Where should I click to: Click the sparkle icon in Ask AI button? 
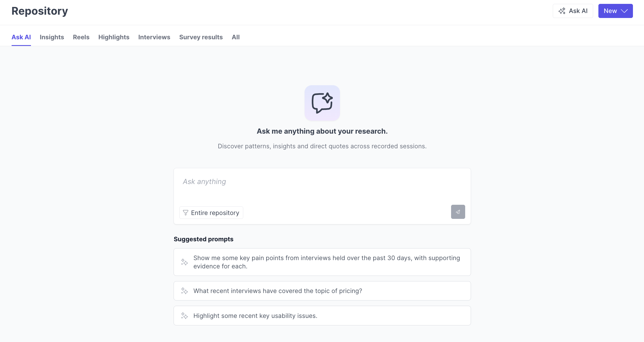pyautogui.click(x=562, y=11)
